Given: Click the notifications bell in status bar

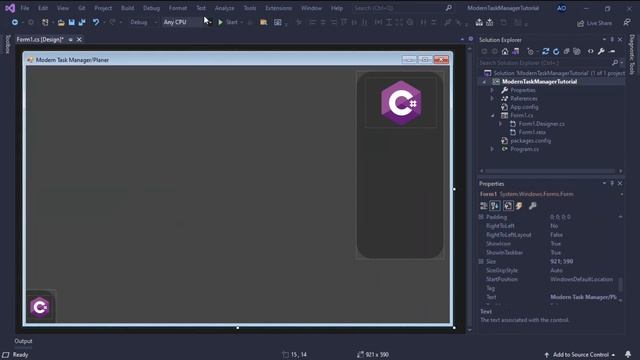Looking at the screenshot, I should point(628,354).
